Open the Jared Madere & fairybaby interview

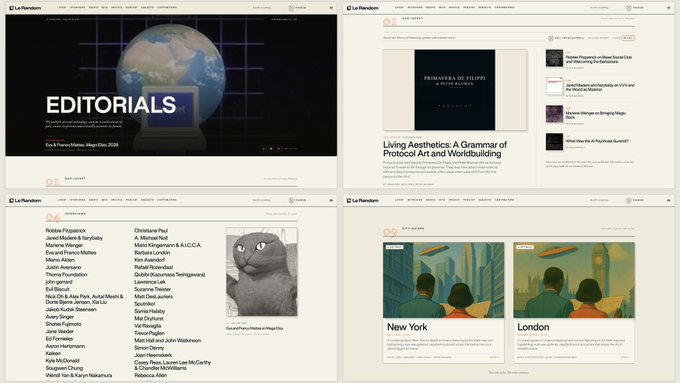point(74,238)
